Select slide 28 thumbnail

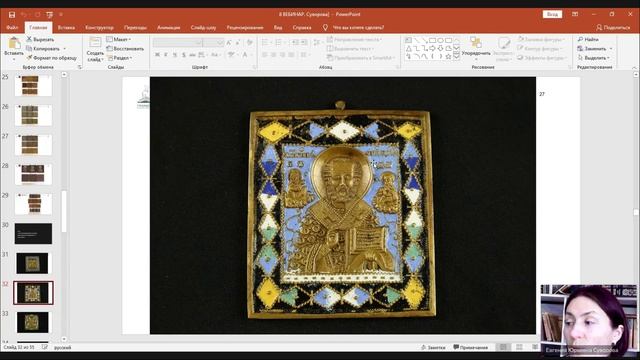coord(33,174)
